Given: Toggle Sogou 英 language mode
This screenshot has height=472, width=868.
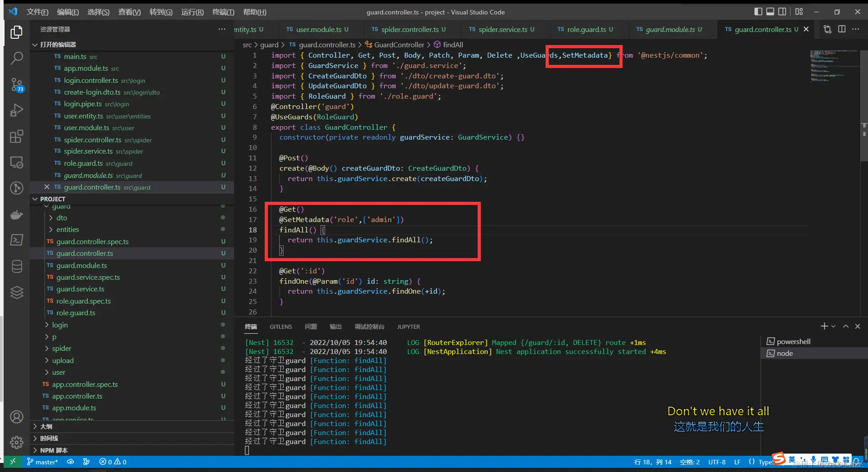Looking at the screenshot, I should point(792,459).
